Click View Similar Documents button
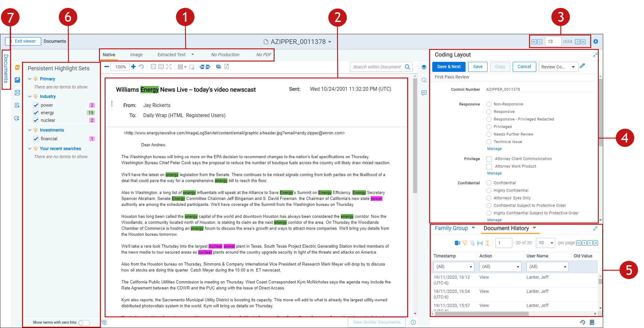Image resolution: width=644 pixels, height=328 pixels. pyautogui.click(x=377, y=322)
